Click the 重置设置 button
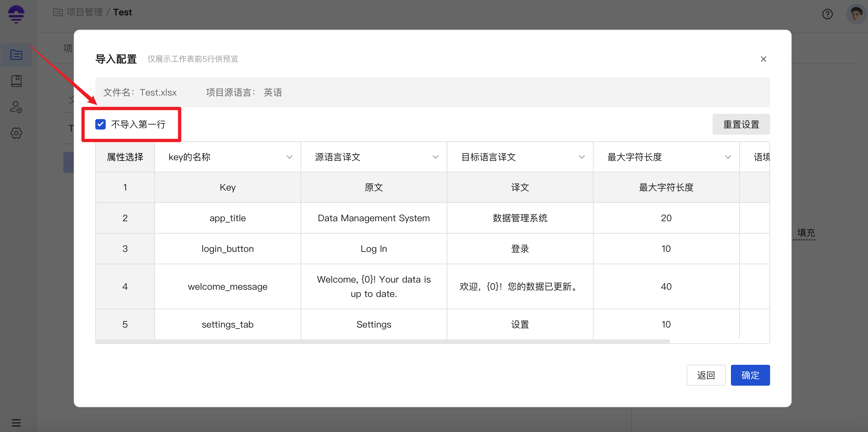This screenshot has width=868, height=432. [741, 124]
